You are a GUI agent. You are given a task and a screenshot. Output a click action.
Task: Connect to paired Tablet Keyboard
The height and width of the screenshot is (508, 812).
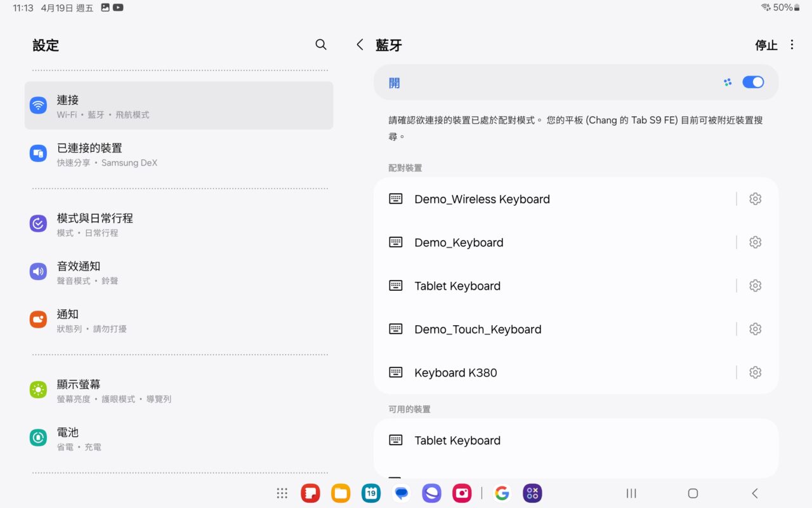(x=555, y=286)
